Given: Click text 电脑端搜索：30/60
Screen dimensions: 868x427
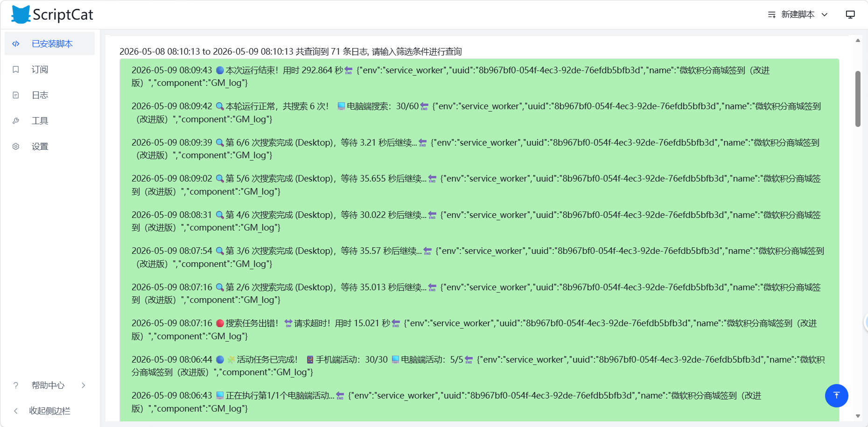Looking at the screenshot, I should coord(383,106).
